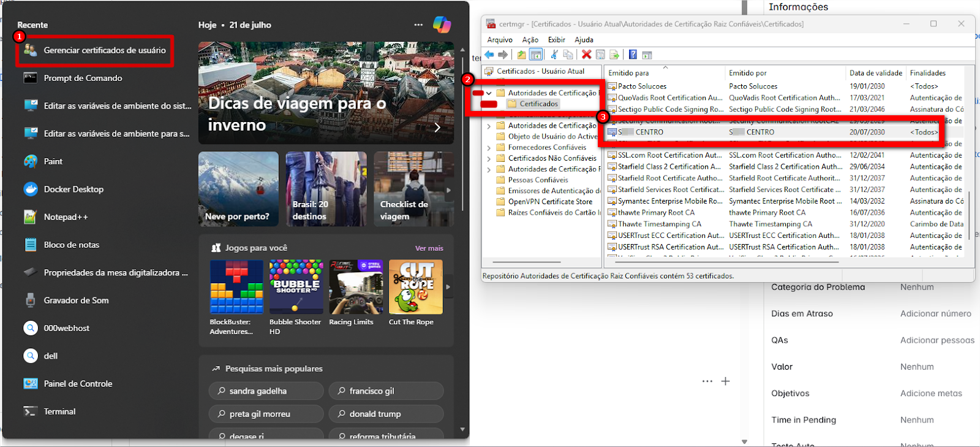The height and width of the screenshot is (447, 980).
Task: Click the Back arrow in certmgr toolbar
Action: 489,55
